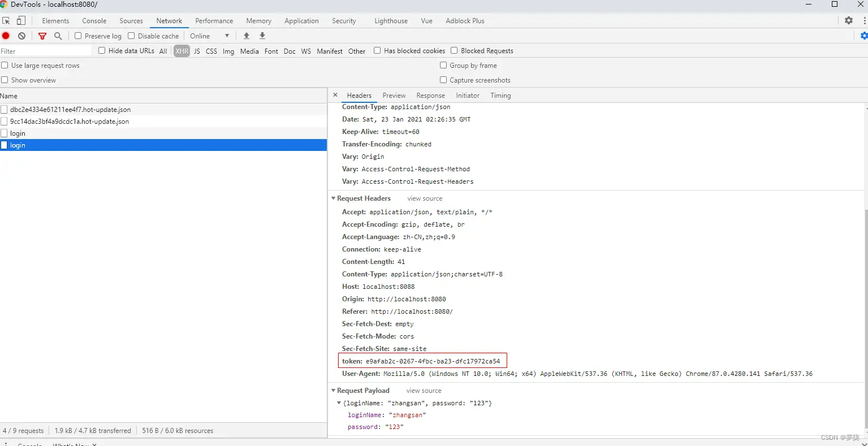868x446 pixels.
Task: Import a HAR file
Action: point(246,36)
